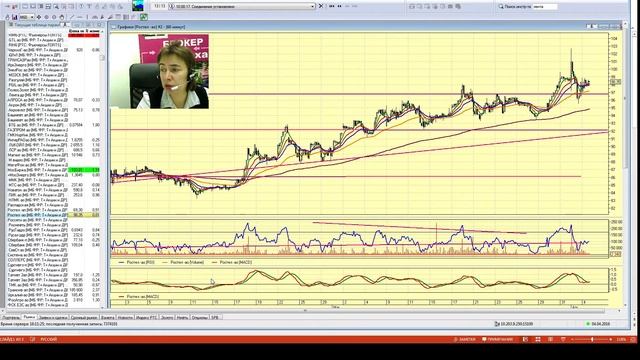Open ПРИМЕЧАНИЯ in the PowerPoint status bar
This screenshot has width=640, height=360.
point(497,339)
